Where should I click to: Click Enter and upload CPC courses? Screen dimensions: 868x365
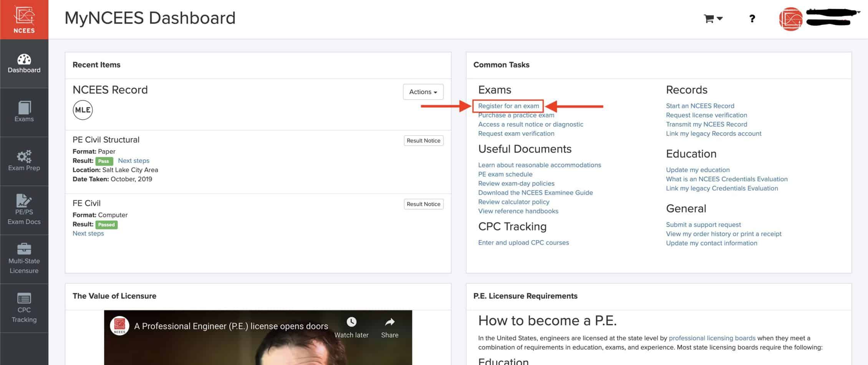pyautogui.click(x=523, y=242)
